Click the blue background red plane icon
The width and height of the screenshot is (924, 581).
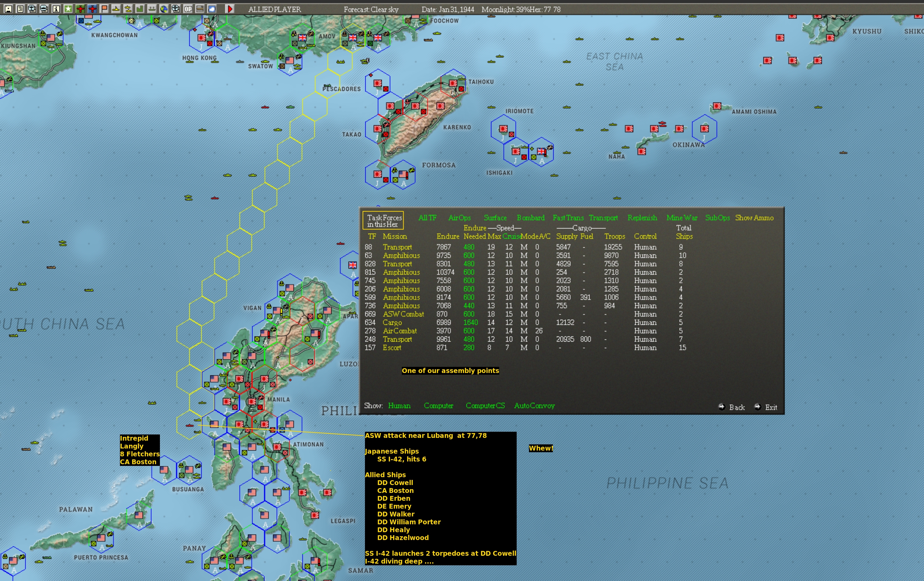92,9
